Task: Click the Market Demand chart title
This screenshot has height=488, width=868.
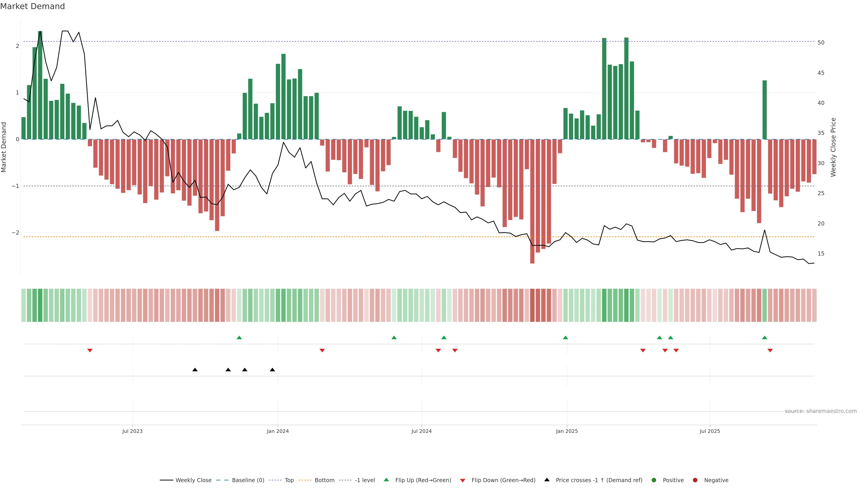Action: [x=32, y=6]
